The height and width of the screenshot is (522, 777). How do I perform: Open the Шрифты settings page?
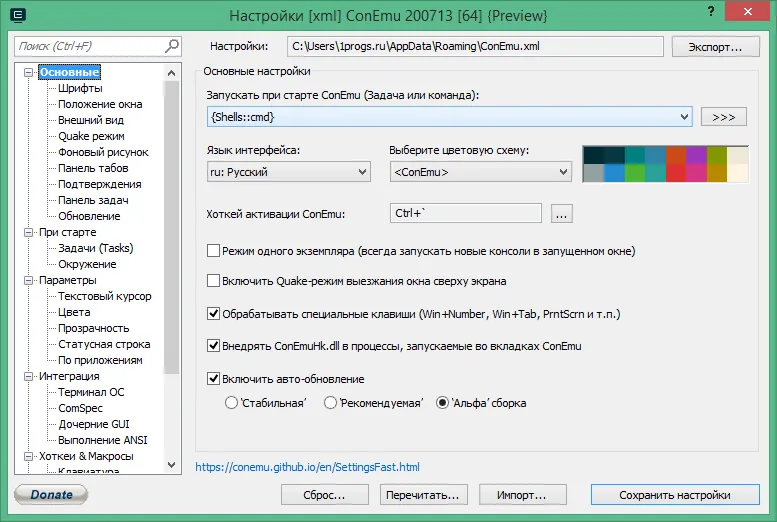pyautogui.click(x=80, y=88)
